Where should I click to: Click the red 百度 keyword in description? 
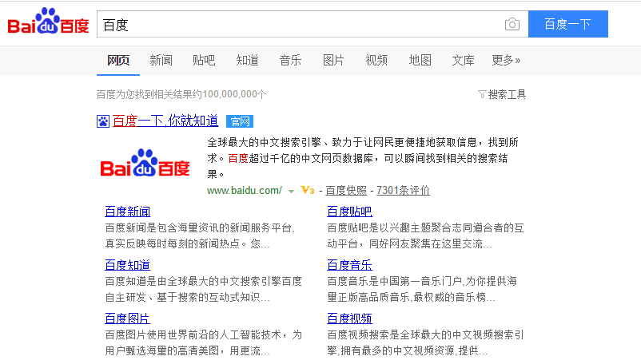pos(238,158)
